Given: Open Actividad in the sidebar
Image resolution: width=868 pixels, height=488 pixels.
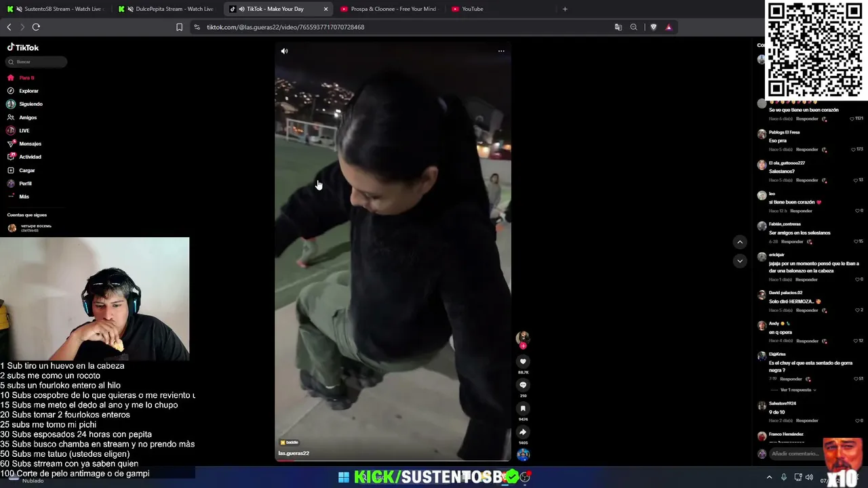Looking at the screenshot, I should coord(24,157).
